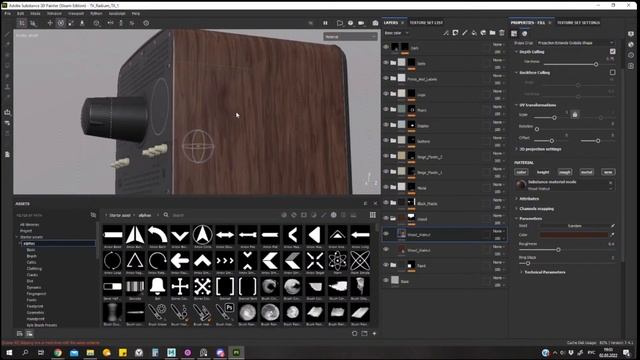Image resolution: width=640 pixels, height=360 pixels.
Task: Open the viewport Material mode dropdown
Action: [350, 37]
